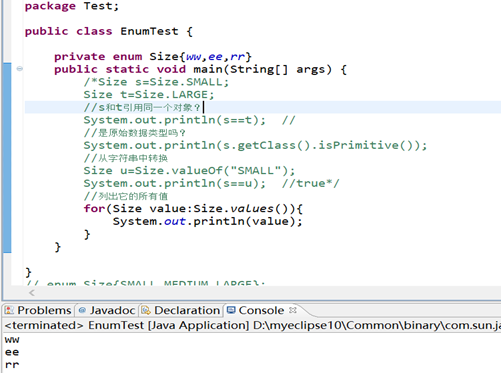Click enum constant 'ww' in Size
Screen dimensions: 501x373
[193, 57]
